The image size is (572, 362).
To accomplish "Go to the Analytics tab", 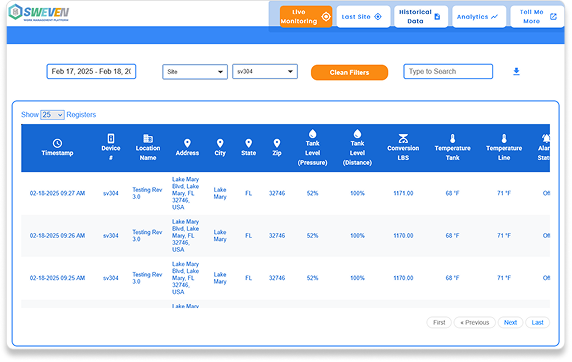I will [479, 17].
